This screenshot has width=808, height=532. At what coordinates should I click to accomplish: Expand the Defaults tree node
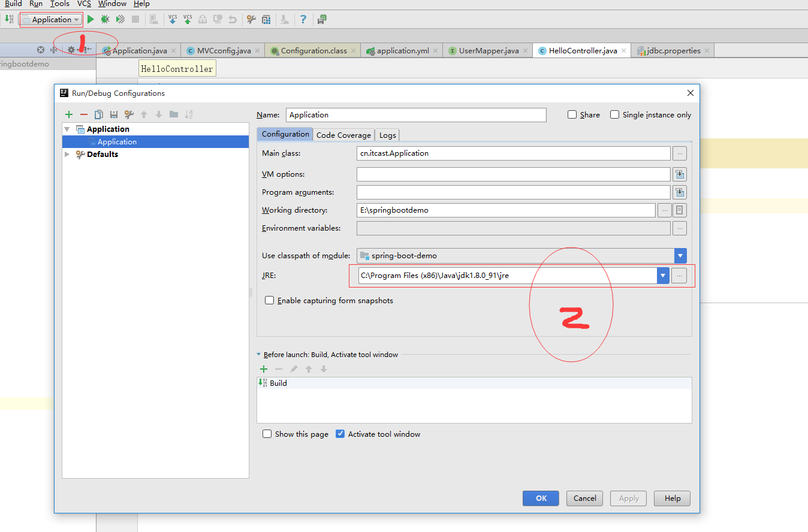(67, 155)
